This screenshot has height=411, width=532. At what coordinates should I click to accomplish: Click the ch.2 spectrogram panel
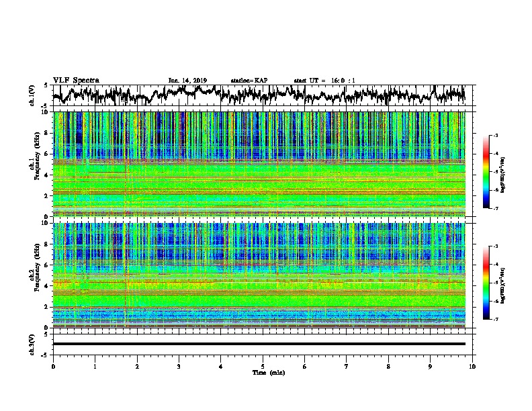coord(259,275)
